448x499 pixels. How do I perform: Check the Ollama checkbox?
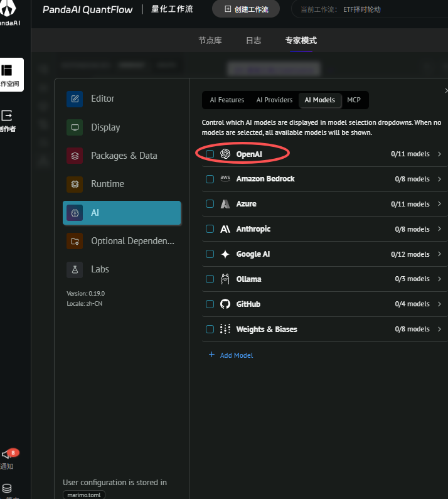(210, 279)
